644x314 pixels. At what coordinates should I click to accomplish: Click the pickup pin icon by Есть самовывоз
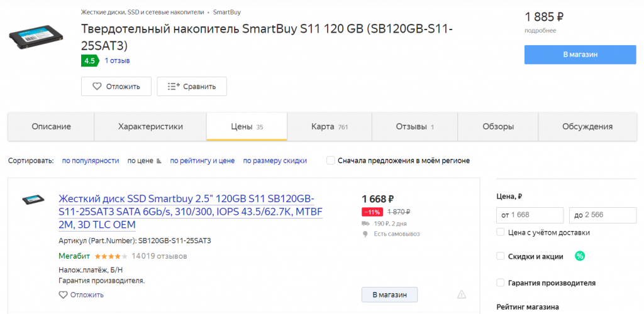[x=365, y=234]
